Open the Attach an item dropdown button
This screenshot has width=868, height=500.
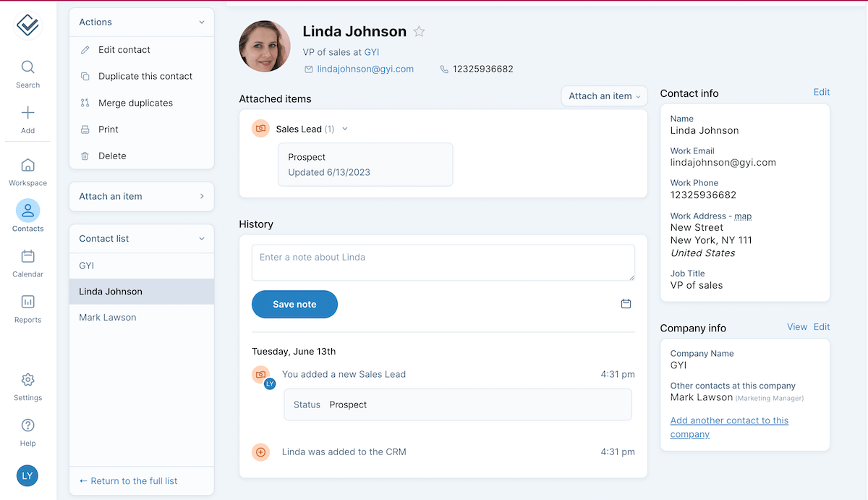tap(604, 96)
